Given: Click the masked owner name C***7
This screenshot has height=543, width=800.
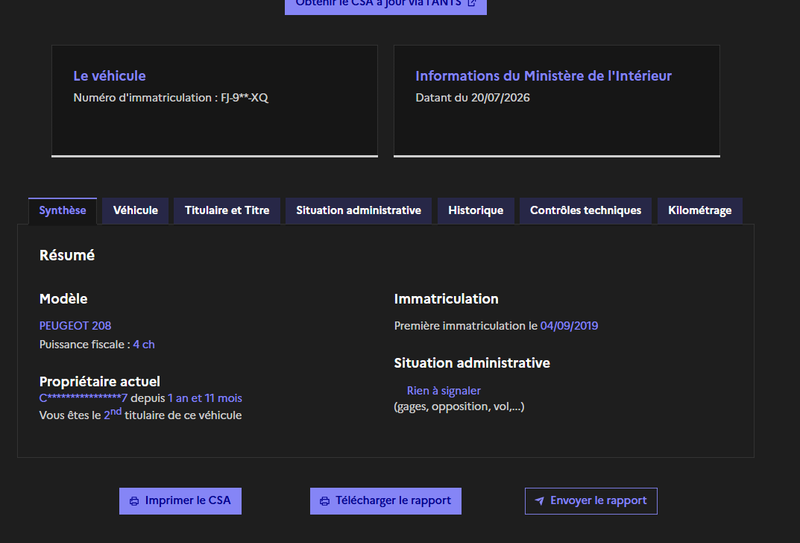Looking at the screenshot, I should tap(83, 398).
